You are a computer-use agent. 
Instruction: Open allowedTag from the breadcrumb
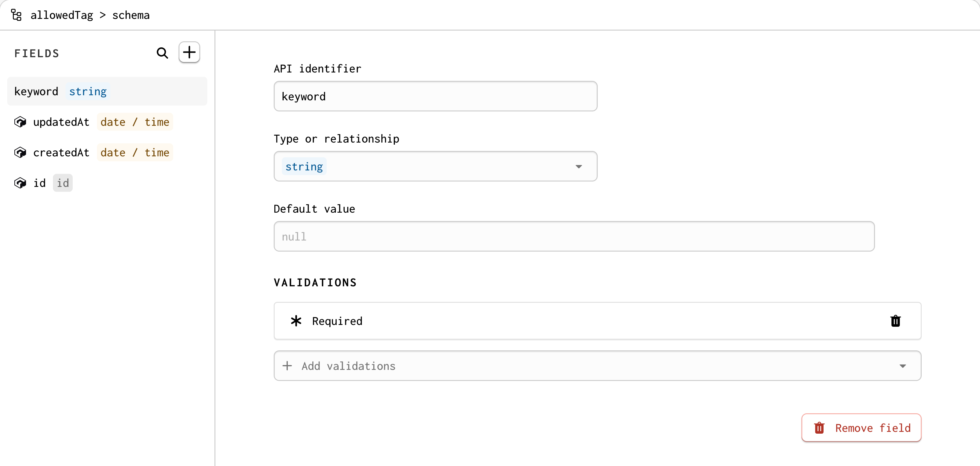click(x=62, y=15)
